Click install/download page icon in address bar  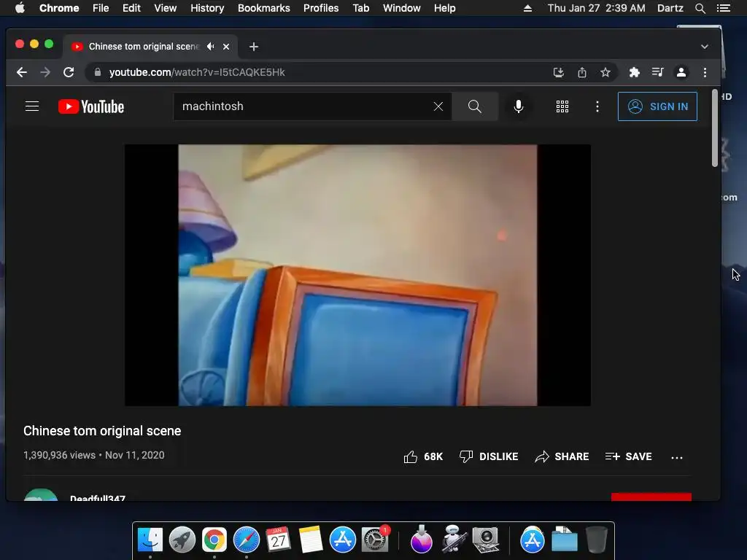click(x=558, y=72)
